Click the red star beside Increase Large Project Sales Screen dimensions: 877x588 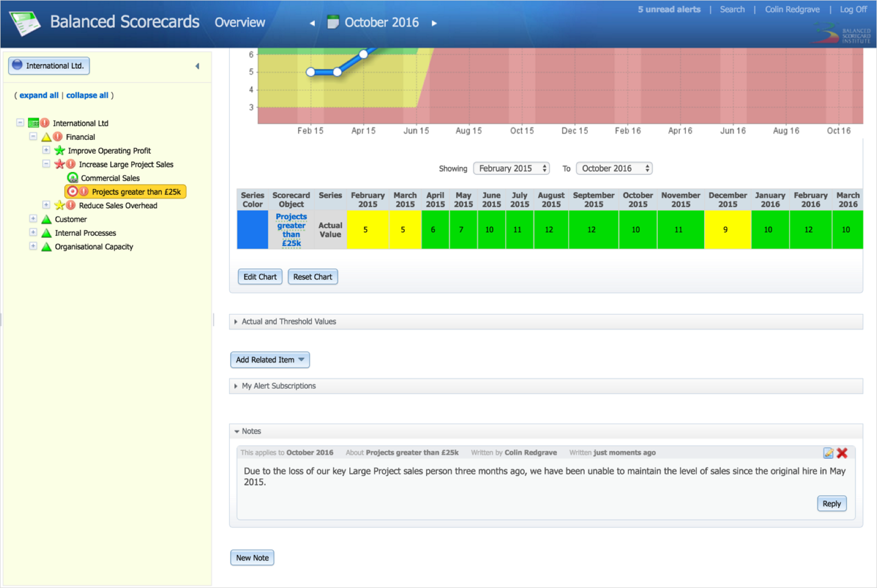pos(60,164)
